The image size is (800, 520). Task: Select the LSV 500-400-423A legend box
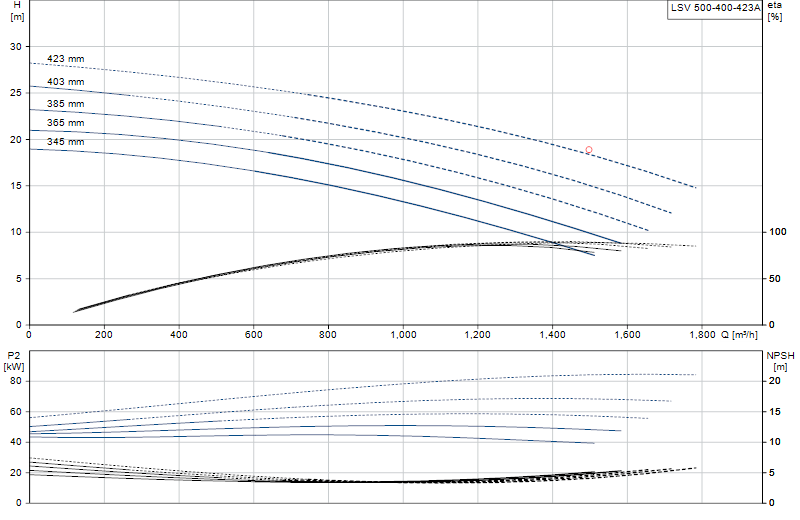coord(715,9)
